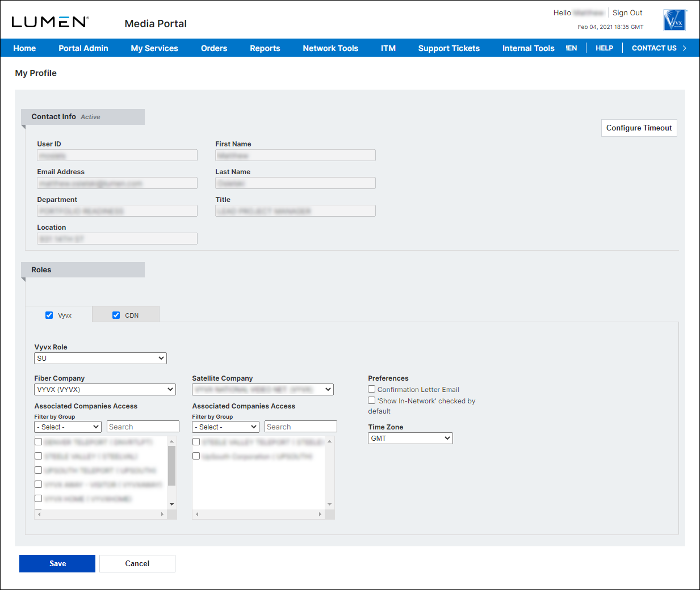Click the First Name field

(296, 155)
